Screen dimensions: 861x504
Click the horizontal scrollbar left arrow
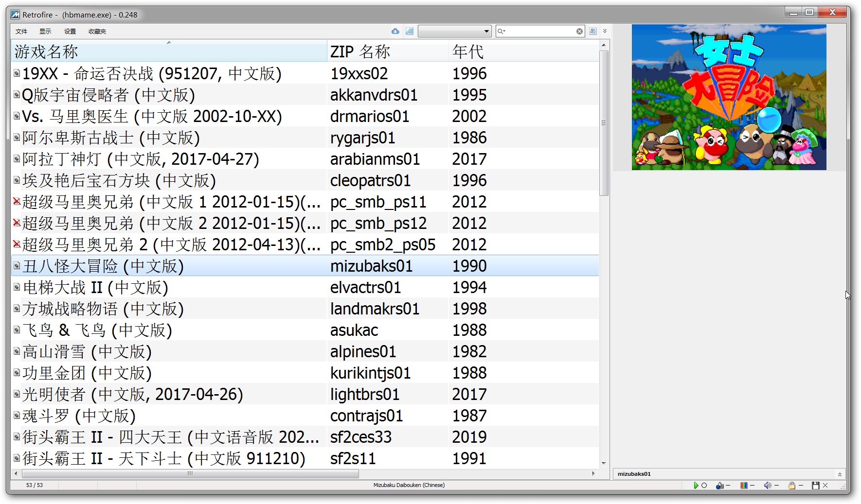pos(16,473)
